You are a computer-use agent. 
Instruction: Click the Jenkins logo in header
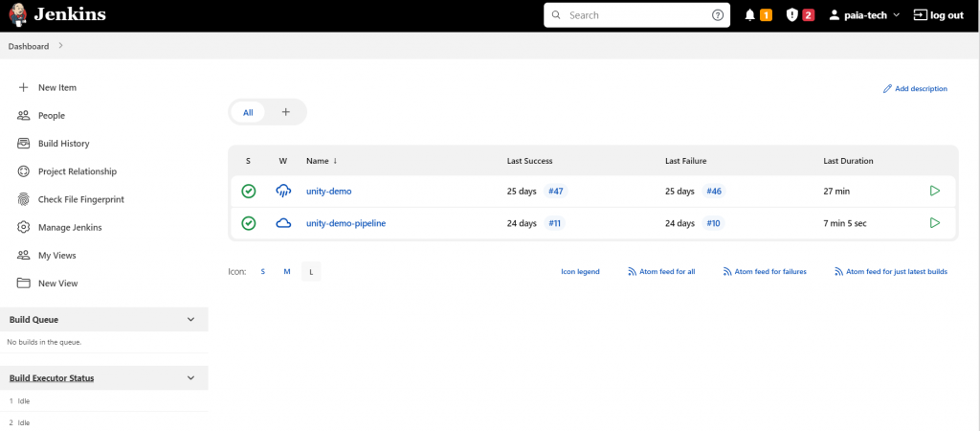click(x=19, y=15)
